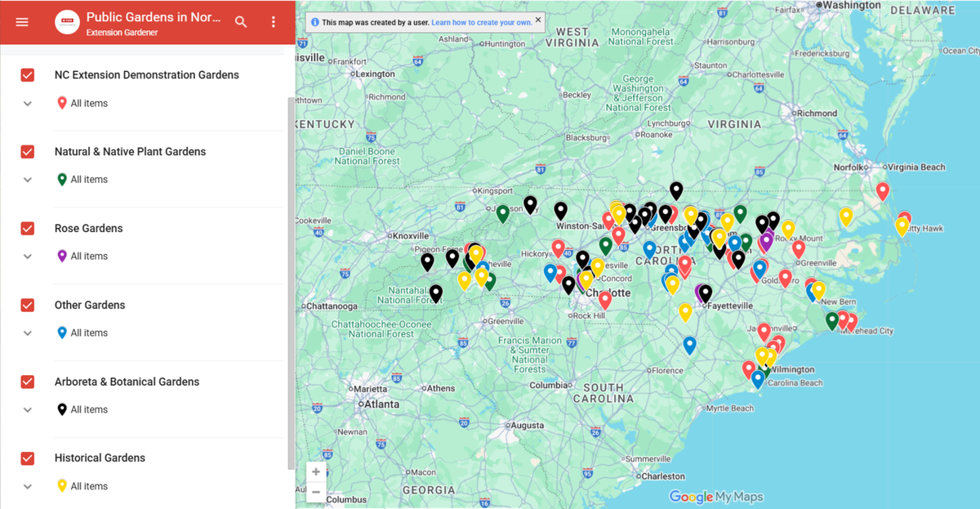Collapse the Arboreta & Botanical Gardens items

(x=27, y=409)
